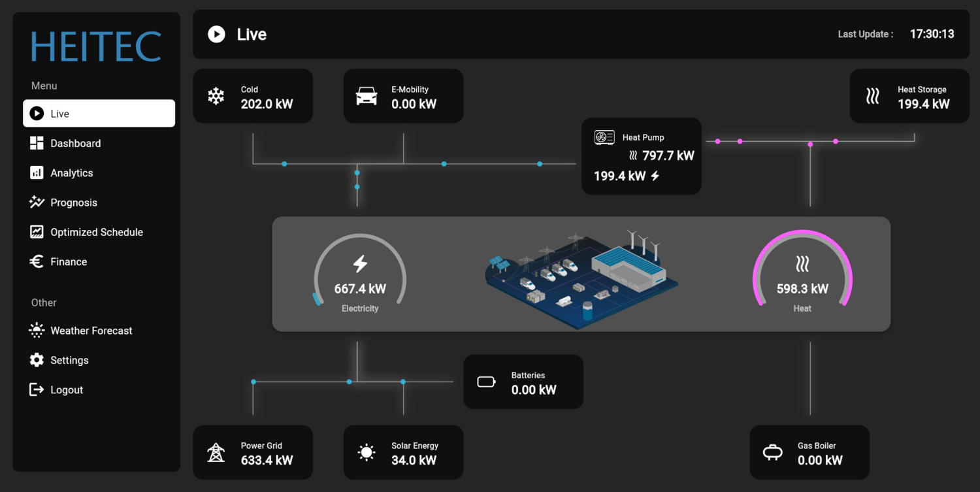Open the Weather Forecast page
The width and height of the screenshot is (980, 492).
point(91,331)
